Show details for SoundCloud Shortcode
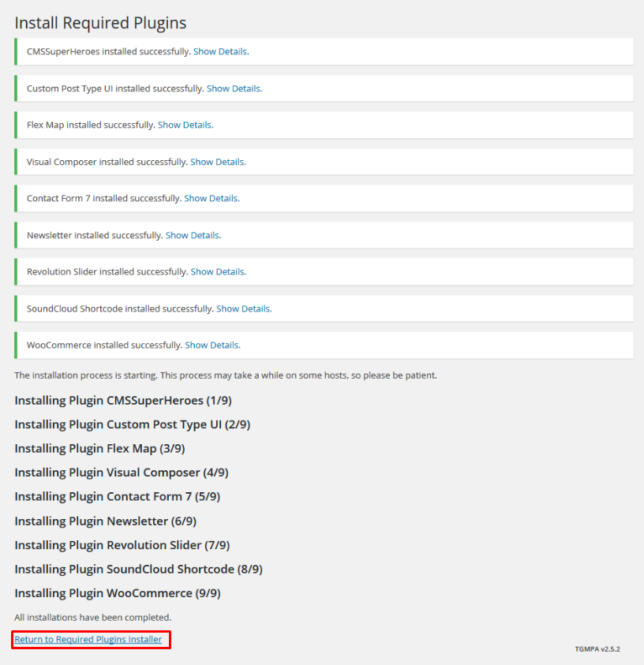Image resolution: width=644 pixels, height=665 pixels. point(244,308)
